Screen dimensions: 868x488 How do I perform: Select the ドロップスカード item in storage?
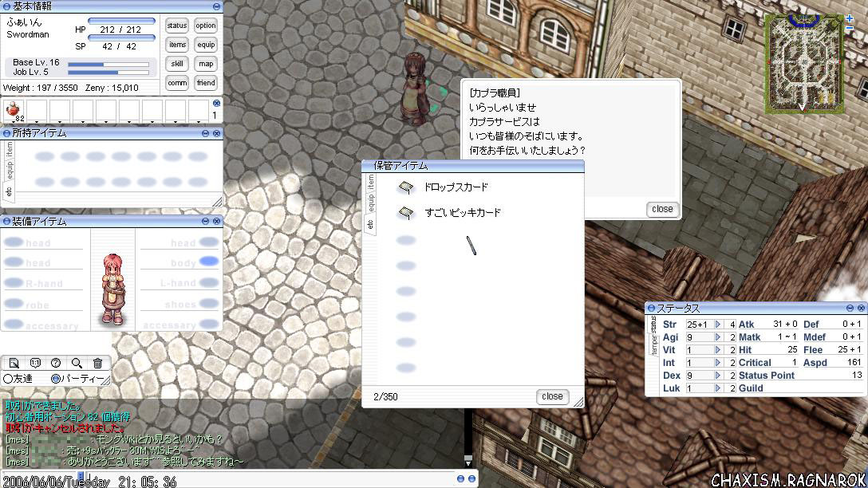pos(455,187)
